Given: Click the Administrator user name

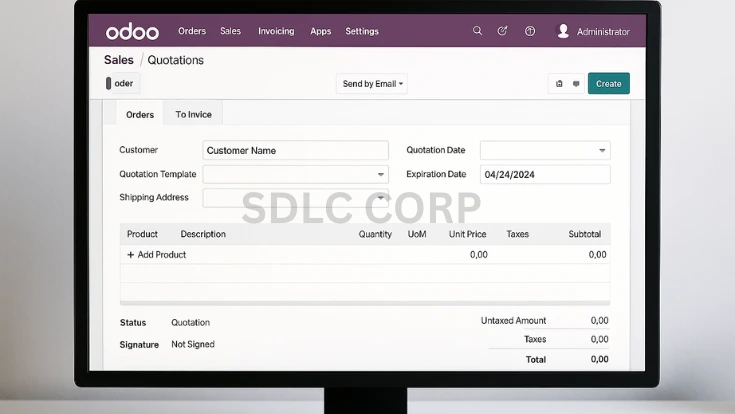Looking at the screenshot, I should [x=603, y=32].
